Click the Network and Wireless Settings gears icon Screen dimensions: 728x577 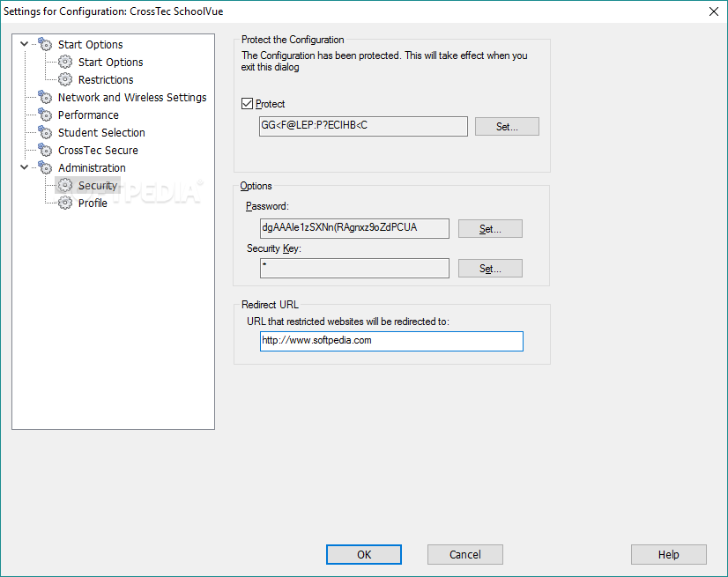coord(45,97)
